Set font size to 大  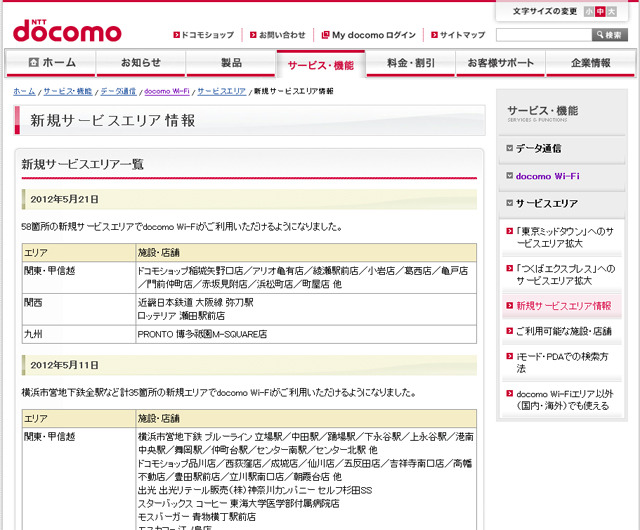(611, 11)
